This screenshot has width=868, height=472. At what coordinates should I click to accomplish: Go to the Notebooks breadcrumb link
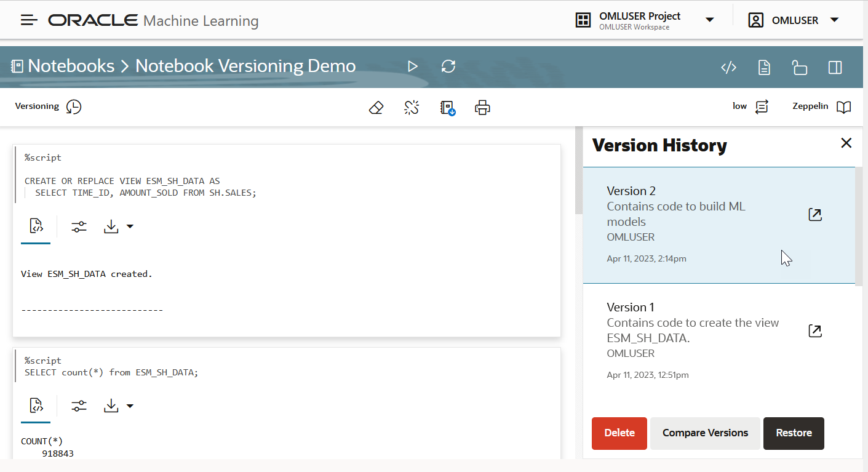coord(71,66)
